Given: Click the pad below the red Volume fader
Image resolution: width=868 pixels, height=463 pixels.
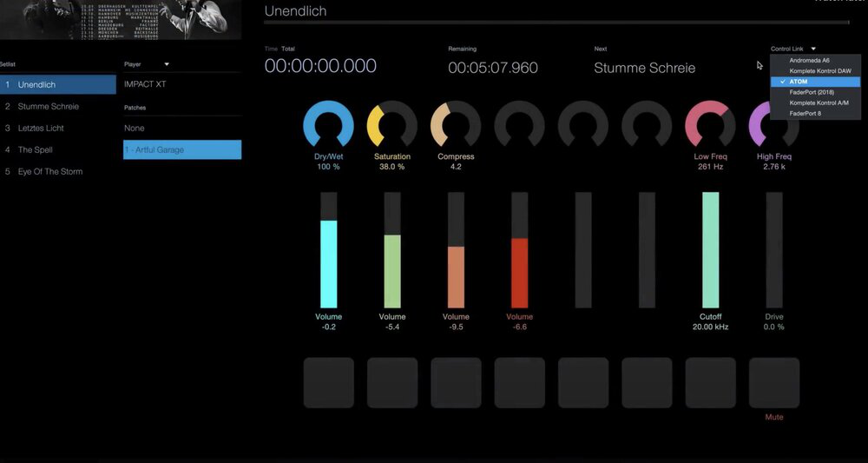Looking at the screenshot, I should [519, 383].
